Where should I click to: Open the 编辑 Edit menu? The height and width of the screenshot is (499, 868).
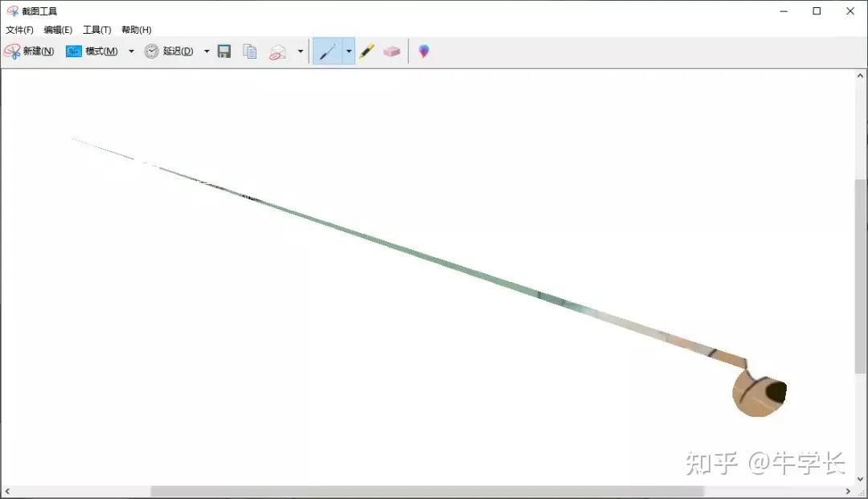pos(58,30)
